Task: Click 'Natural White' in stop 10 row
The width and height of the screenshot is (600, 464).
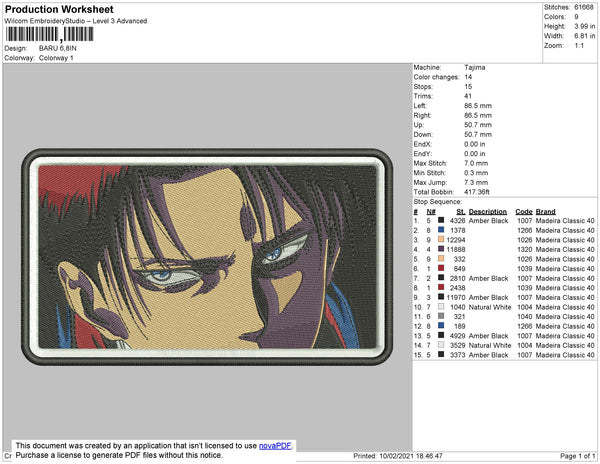Action: tap(490, 307)
